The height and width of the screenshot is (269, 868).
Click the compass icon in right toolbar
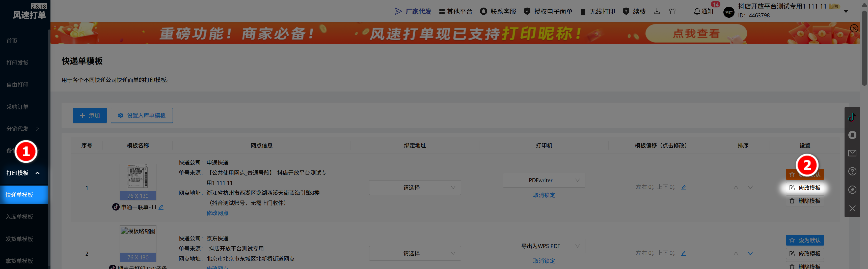click(852, 190)
